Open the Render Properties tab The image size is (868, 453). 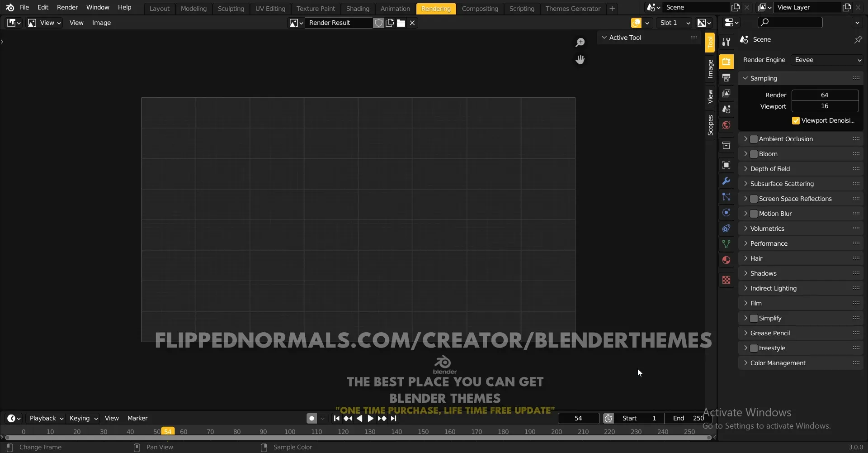click(x=726, y=61)
